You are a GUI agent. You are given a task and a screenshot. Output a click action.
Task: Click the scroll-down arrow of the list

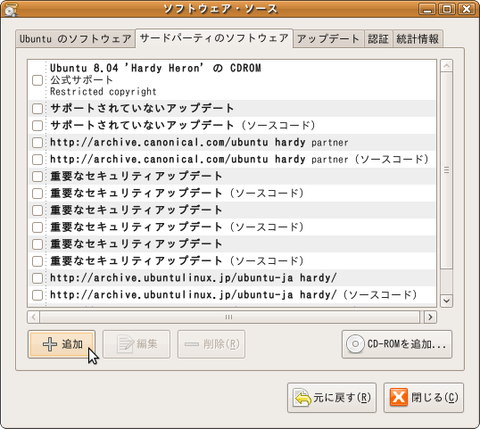(x=446, y=301)
